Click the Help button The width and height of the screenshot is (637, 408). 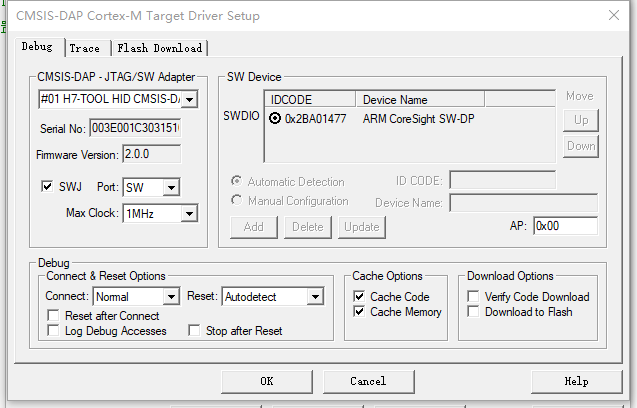pyautogui.click(x=576, y=381)
